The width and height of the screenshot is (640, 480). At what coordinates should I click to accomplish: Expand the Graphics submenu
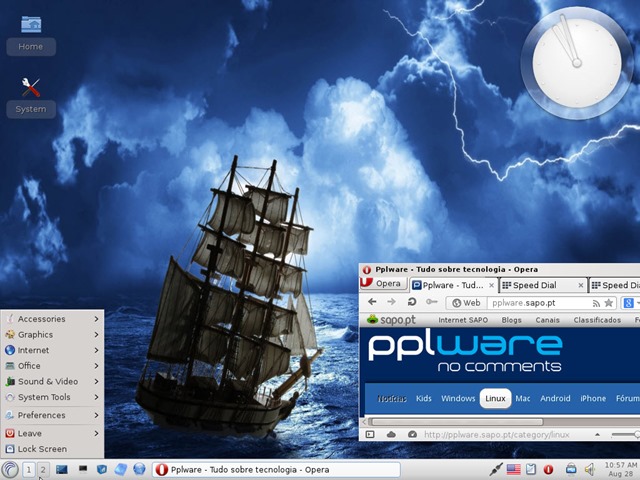pos(52,335)
